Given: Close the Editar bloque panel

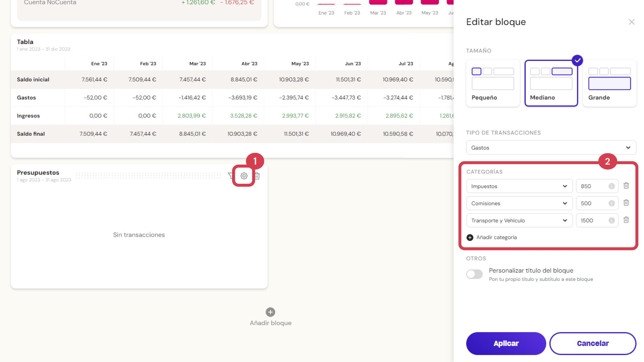Looking at the screenshot, I should pyautogui.click(x=632, y=22).
